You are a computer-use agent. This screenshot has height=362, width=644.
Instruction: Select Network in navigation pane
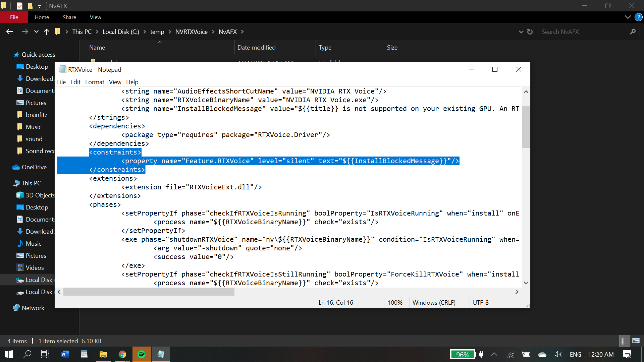coord(33,308)
